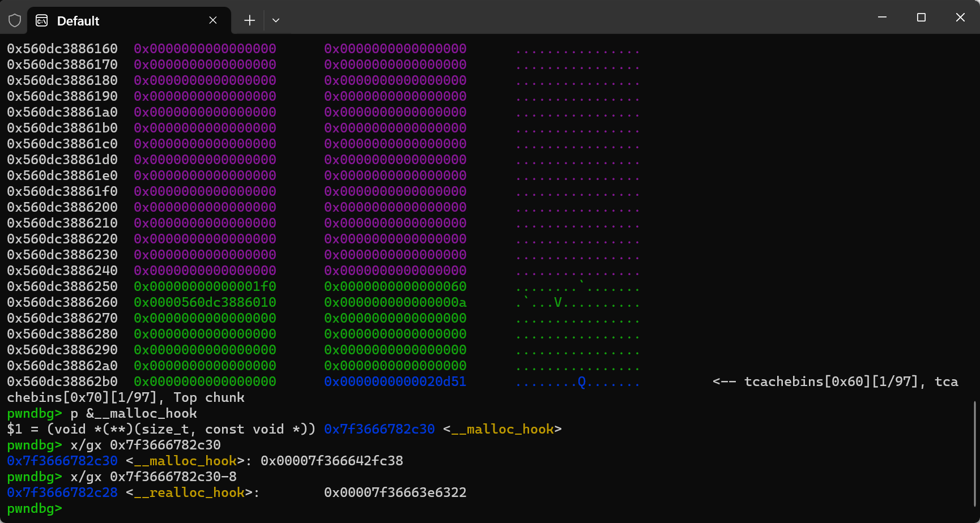Open a new terminal tab with the plus icon

pyautogui.click(x=249, y=20)
